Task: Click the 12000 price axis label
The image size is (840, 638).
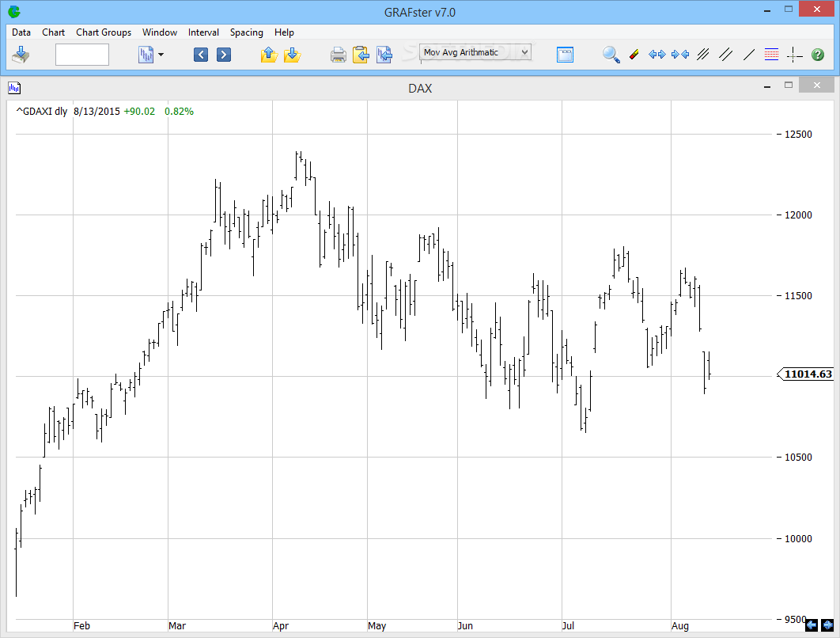Action: pyautogui.click(x=798, y=215)
